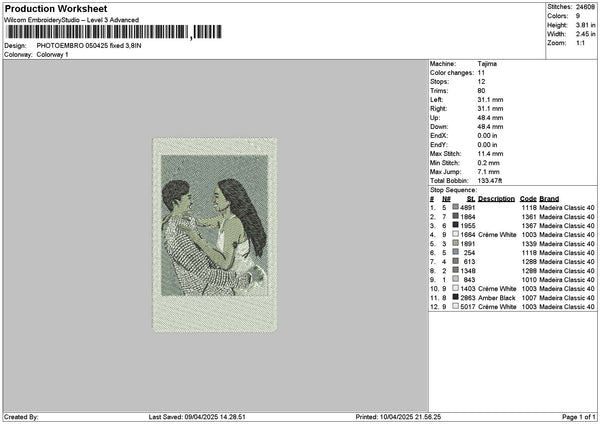Click the Amber Black color swatch
600x424 pixels.
point(455,297)
